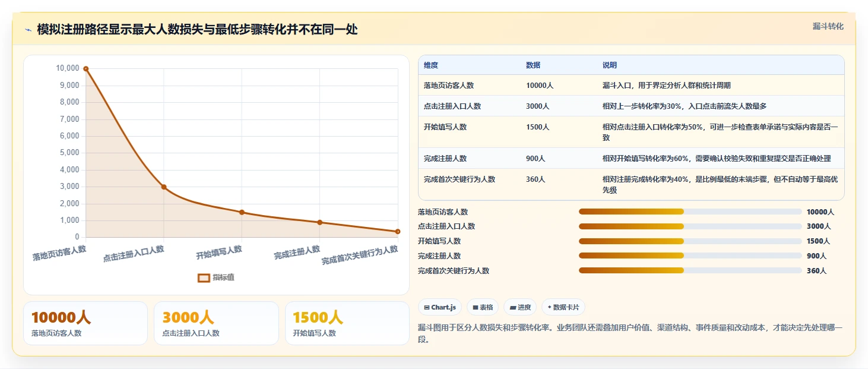Click the 10,000 data point on chart
The height and width of the screenshot is (369, 868).
[x=86, y=69]
